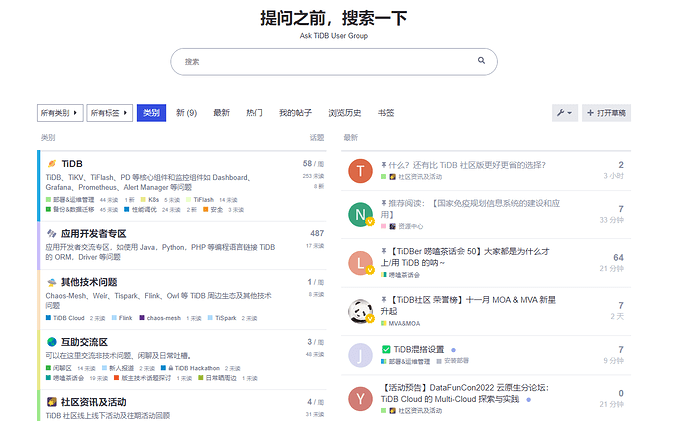The image size is (690, 421).
Task: Click the green N user avatar
Action: (360, 214)
